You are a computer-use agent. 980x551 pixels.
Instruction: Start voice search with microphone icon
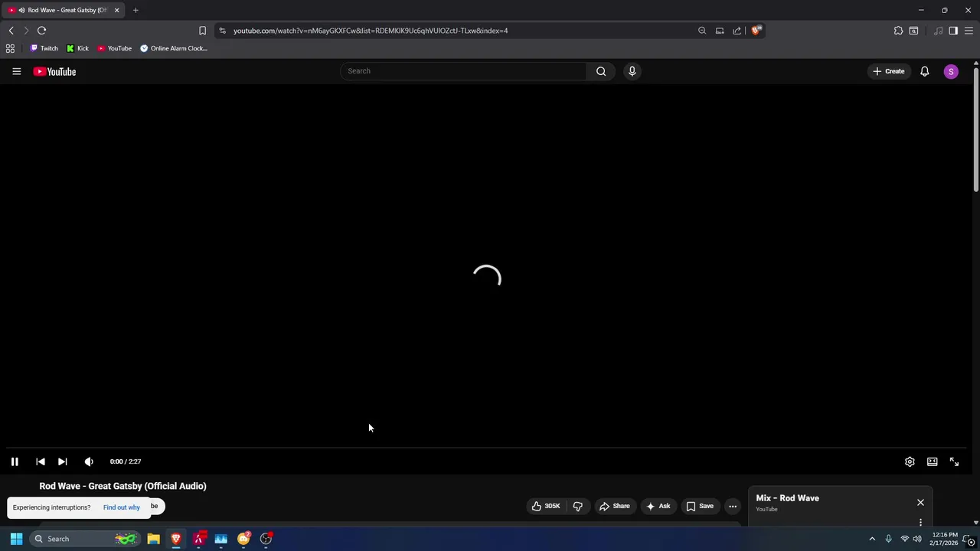click(632, 71)
